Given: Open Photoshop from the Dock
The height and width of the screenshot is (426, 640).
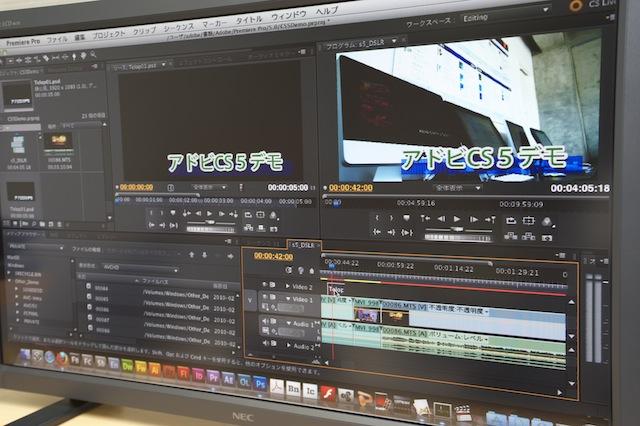Looking at the screenshot, I should (x=260, y=384).
